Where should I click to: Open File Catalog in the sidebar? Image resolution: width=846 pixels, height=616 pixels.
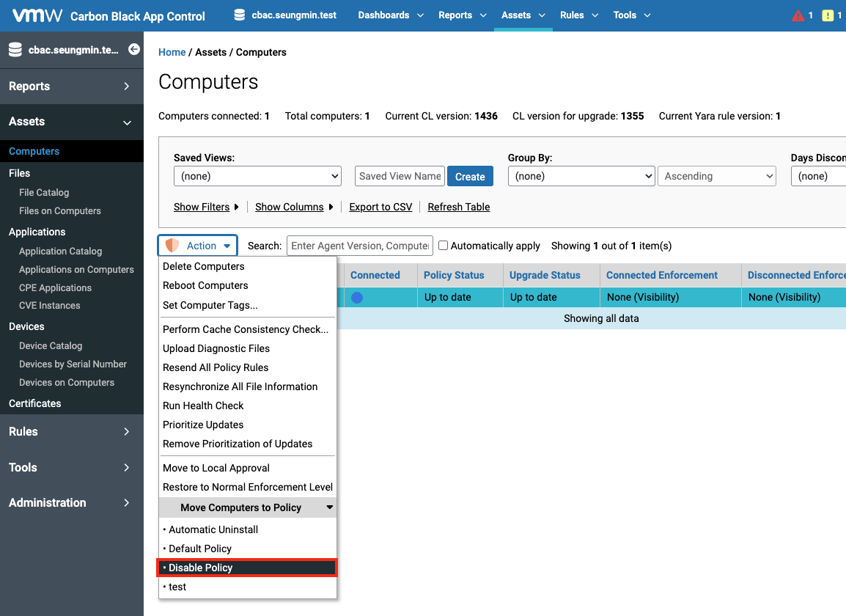pos(44,193)
